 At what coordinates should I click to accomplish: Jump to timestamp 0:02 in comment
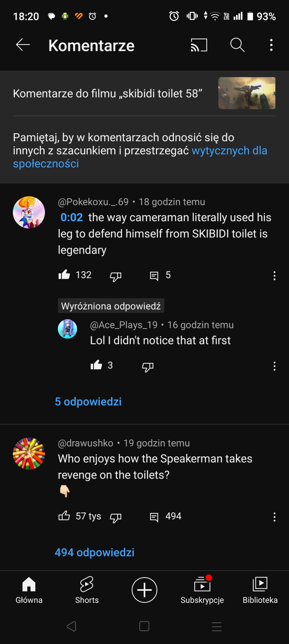point(72,217)
